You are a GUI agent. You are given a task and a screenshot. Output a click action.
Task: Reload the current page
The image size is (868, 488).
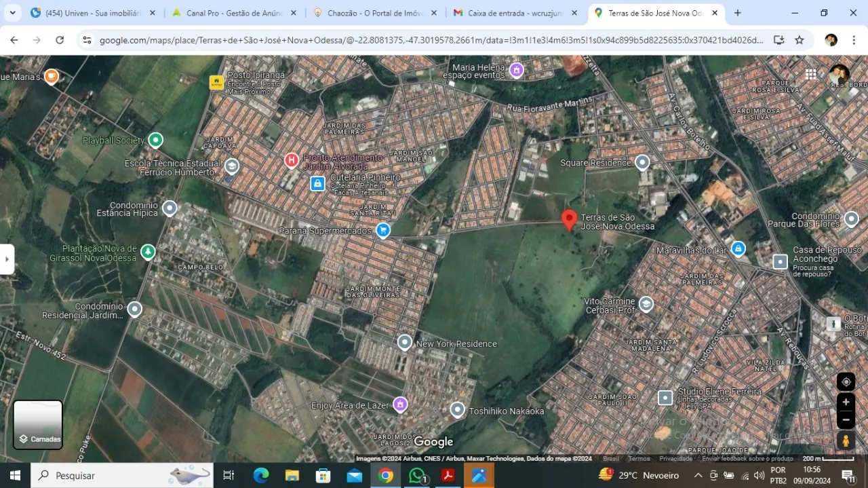pos(60,40)
